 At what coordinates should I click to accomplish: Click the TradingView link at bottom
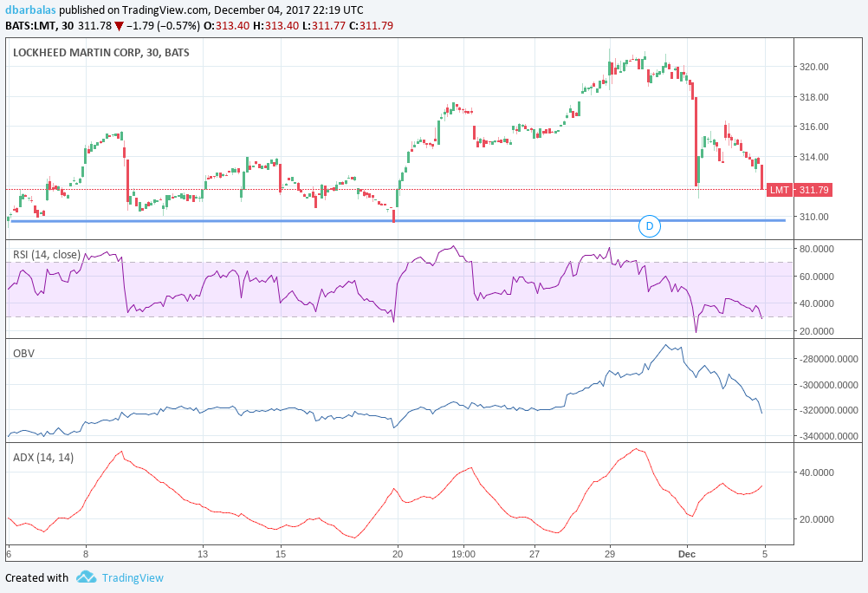coord(133,577)
